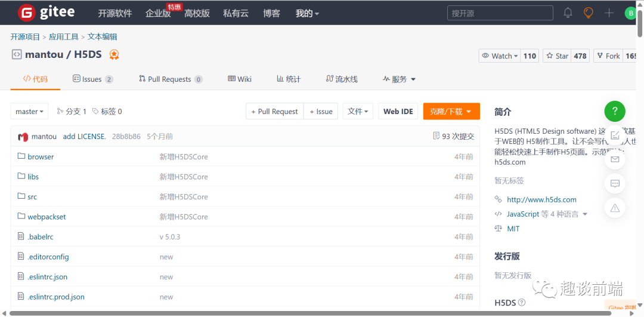Open the add LICENSE. commit message
This screenshot has width=644, height=317.
click(84, 137)
